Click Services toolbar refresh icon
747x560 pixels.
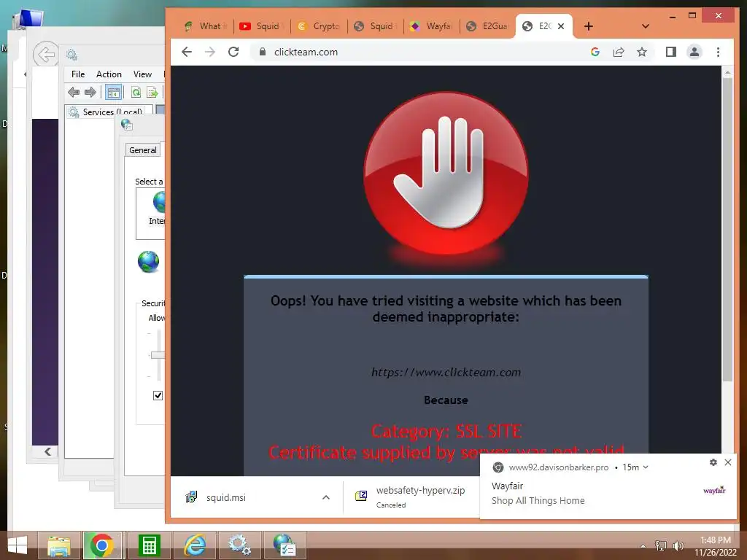136,93
